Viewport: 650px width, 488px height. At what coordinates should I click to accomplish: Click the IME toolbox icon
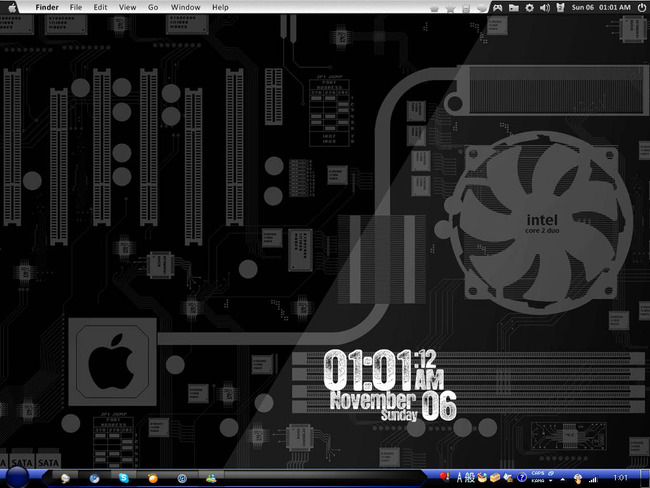[x=495, y=478]
